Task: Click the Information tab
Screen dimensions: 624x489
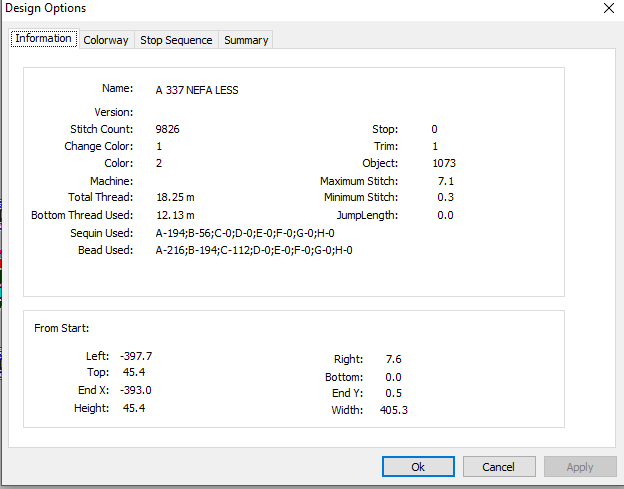Action: [44, 39]
